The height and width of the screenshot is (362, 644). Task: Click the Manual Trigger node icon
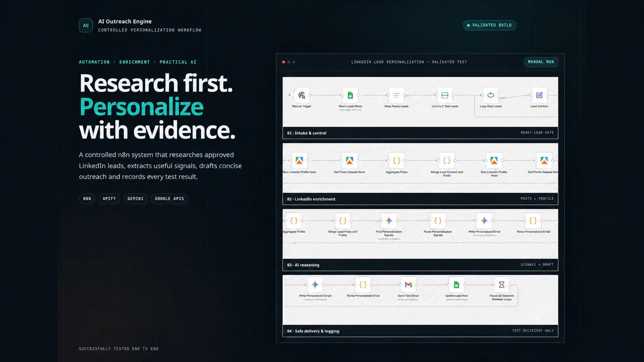pyautogui.click(x=302, y=95)
